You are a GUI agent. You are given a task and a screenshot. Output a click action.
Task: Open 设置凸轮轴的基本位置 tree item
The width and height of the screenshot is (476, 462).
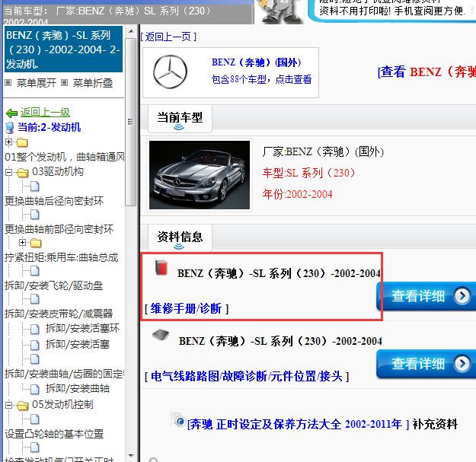[x=54, y=434]
